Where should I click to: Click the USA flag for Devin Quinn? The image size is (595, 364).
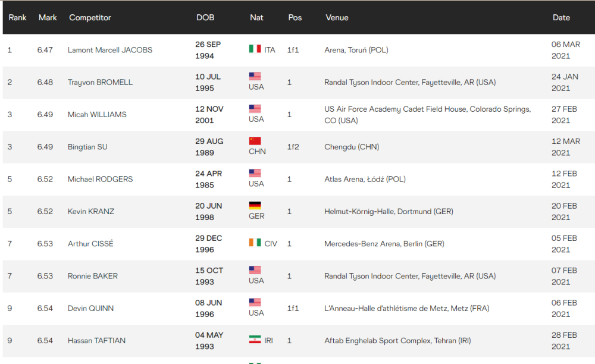click(x=255, y=303)
